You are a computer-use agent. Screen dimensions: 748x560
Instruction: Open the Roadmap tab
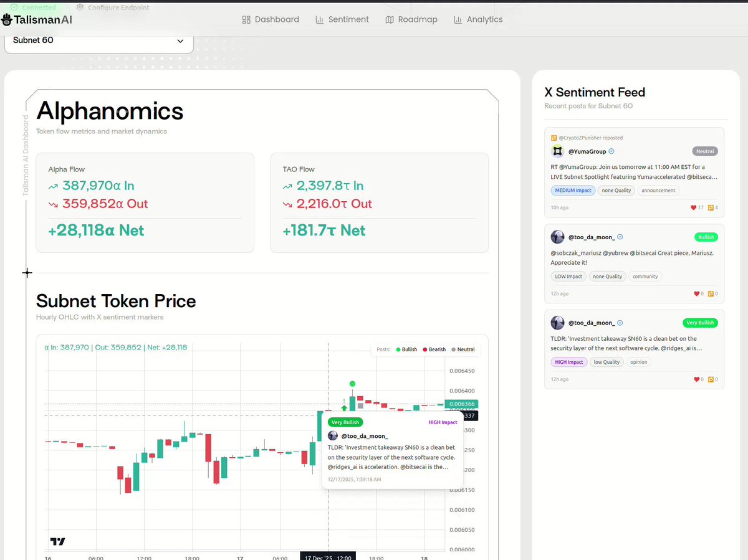pyautogui.click(x=411, y=19)
